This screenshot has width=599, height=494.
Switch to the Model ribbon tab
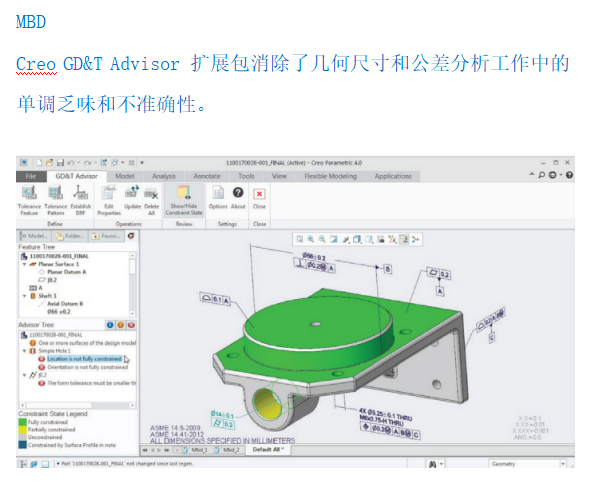click(x=125, y=176)
